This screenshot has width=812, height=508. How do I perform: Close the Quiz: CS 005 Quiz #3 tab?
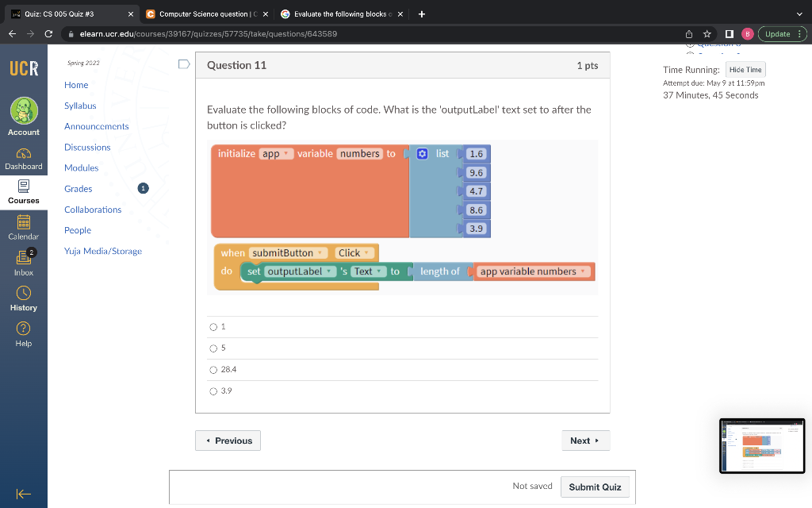coord(131,14)
